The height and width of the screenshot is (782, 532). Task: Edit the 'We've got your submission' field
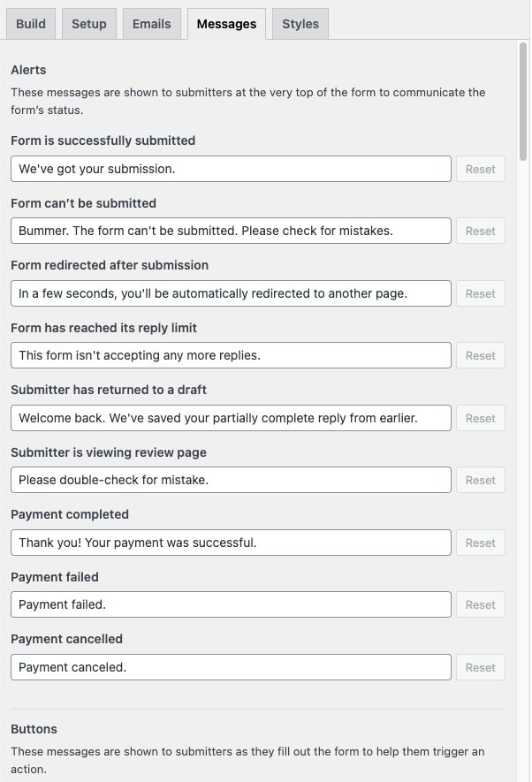coord(231,169)
